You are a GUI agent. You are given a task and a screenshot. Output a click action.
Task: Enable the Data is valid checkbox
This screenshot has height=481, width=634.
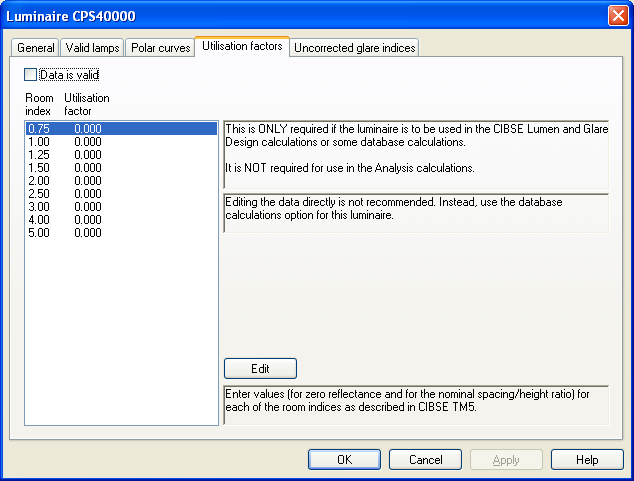tap(30, 75)
